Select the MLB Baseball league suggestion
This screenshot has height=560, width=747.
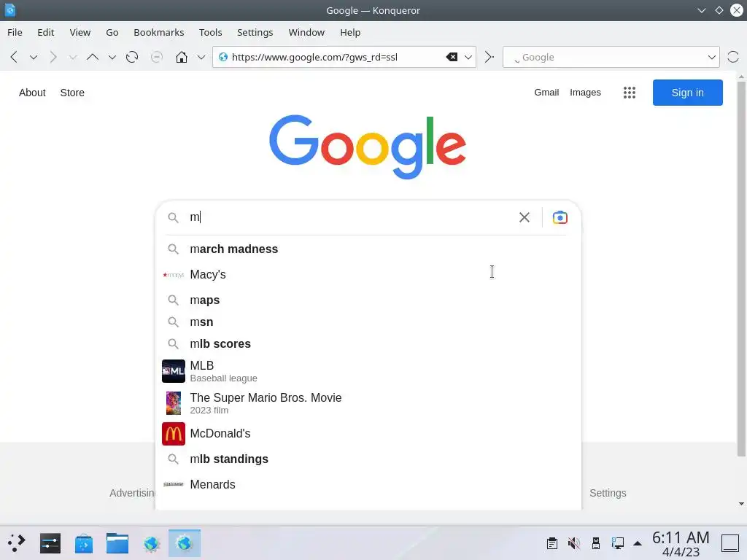click(368, 371)
